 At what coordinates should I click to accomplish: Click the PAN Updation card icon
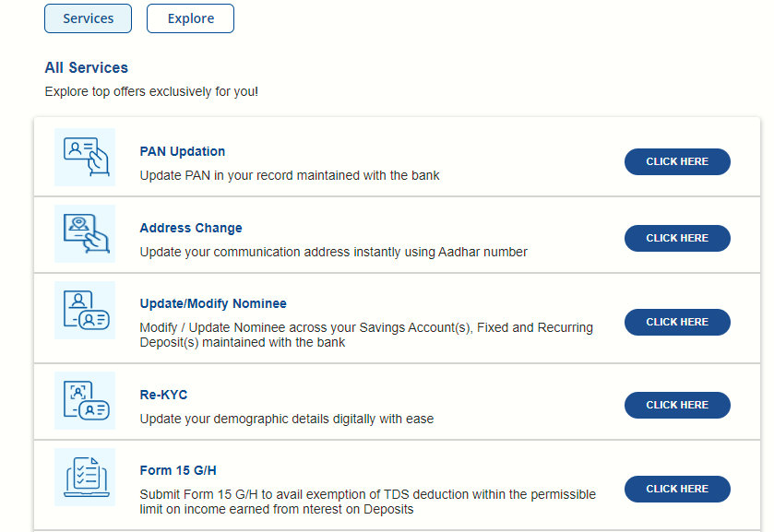(85, 158)
